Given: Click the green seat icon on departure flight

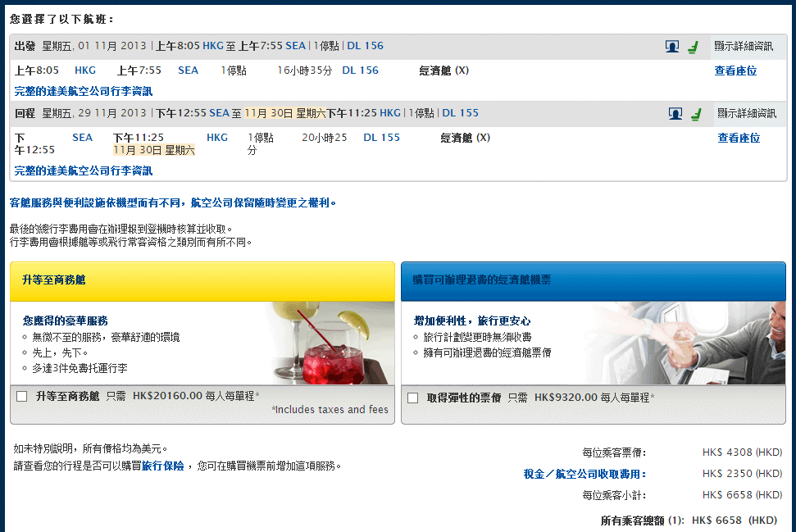Looking at the screenshot, I should pos(694,47).
